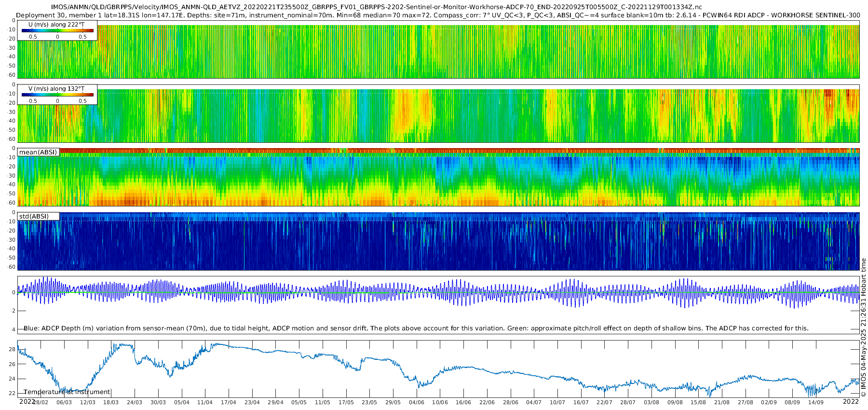
Task: Select the 14/09 date tick on the time axis
Action: [x=816, y=402]
